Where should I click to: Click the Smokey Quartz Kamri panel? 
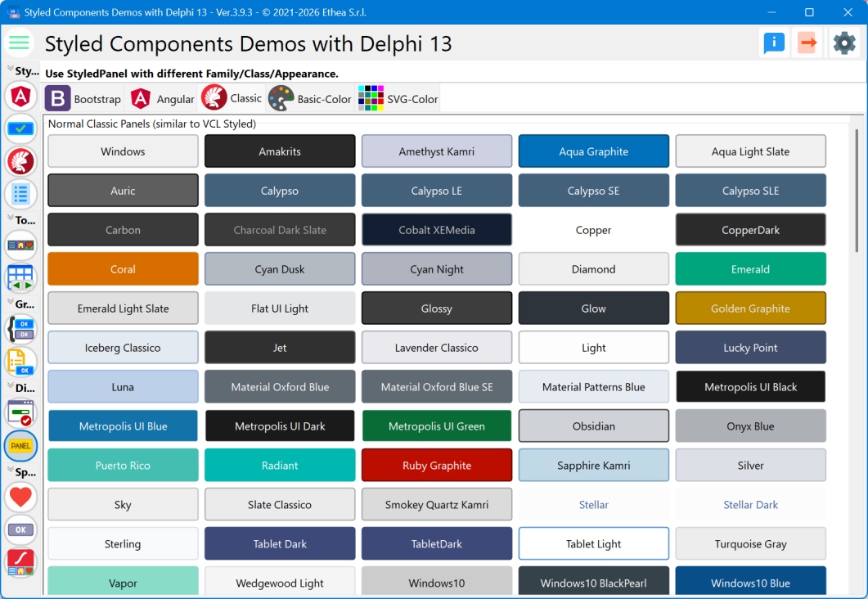click(x=437, y=504)
